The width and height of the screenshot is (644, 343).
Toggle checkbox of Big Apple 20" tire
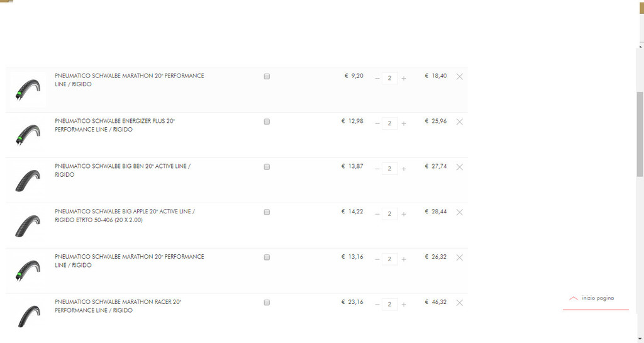point(267,212)
